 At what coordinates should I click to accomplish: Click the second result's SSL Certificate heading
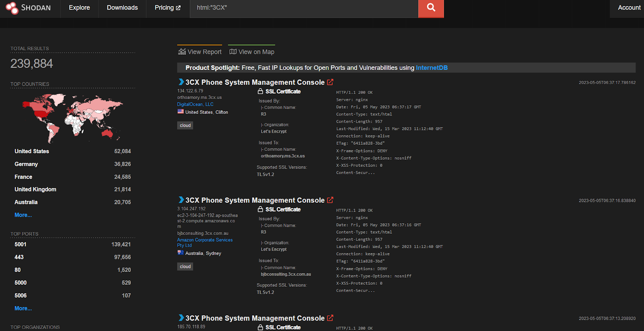click(283, 209)
